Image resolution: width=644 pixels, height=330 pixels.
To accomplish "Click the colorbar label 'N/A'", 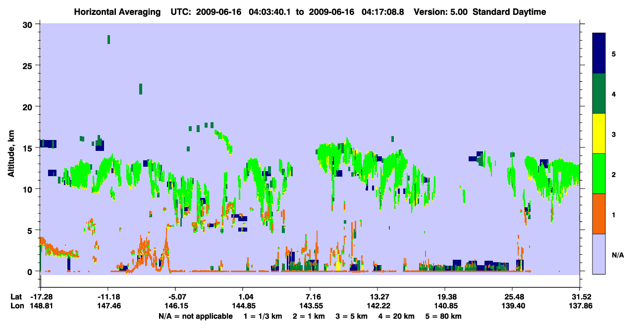I will (617, 255).
